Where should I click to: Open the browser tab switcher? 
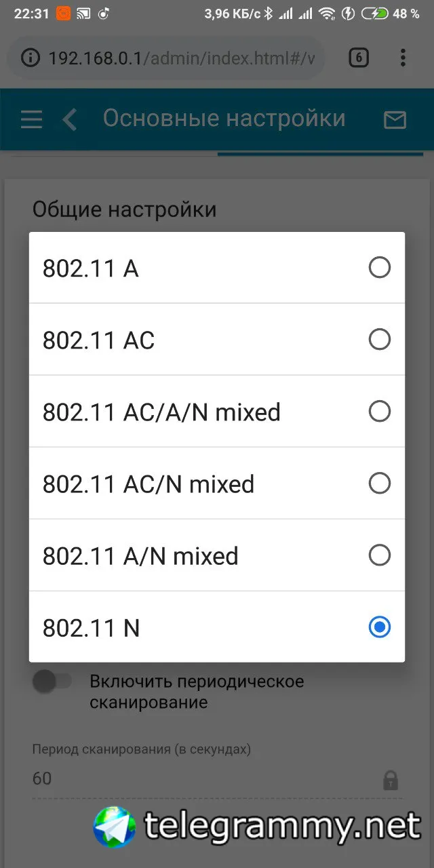point(358,58)
